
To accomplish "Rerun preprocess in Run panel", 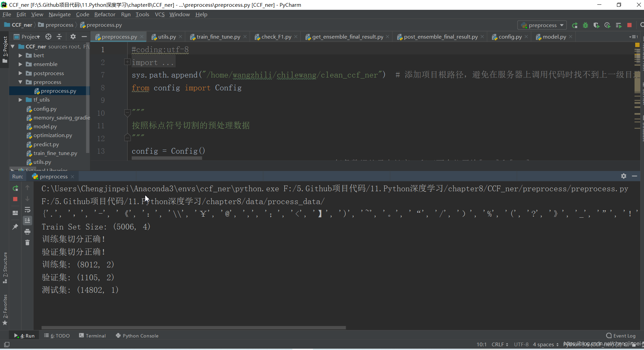I will [x=15, y=188].
